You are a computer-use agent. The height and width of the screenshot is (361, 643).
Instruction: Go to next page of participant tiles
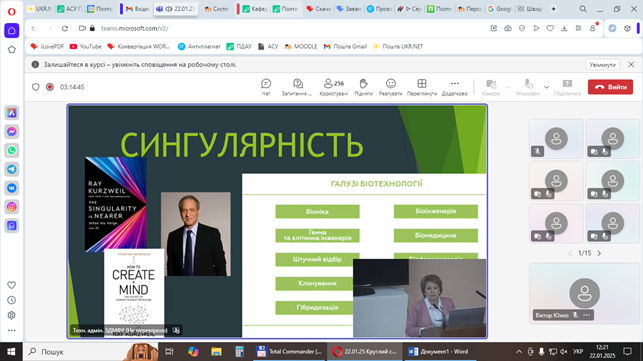pos(599,254)
